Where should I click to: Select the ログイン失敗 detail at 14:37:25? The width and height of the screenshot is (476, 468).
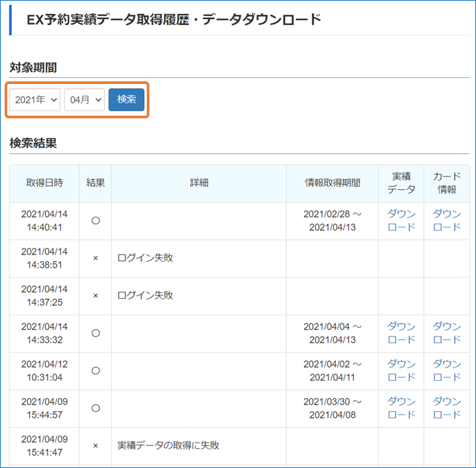145,295
